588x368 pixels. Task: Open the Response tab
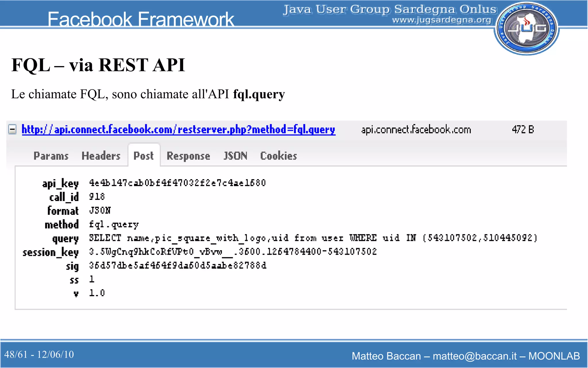pyautogui.click(x=188, y=156)
